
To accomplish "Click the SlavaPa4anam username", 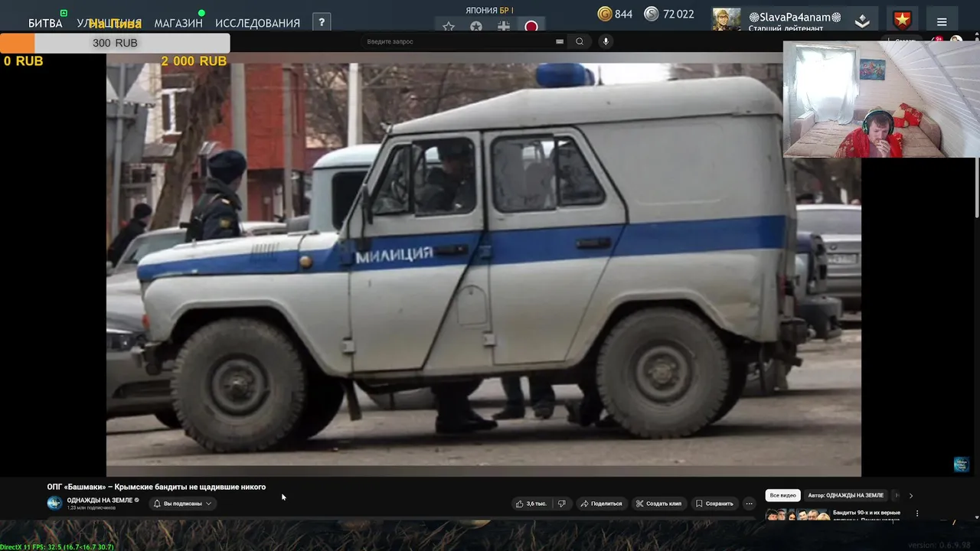I will [x=795, y=17].
